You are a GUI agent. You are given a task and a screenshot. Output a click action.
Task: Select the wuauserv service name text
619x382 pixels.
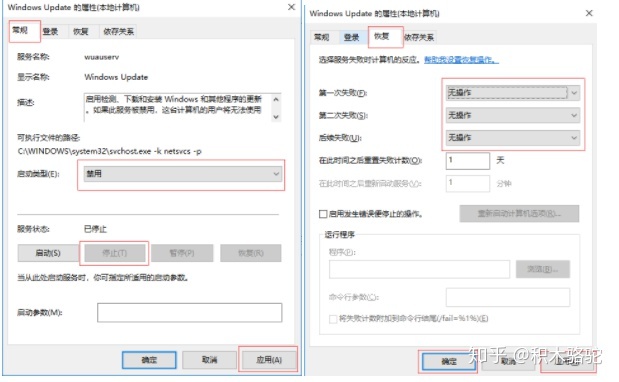tap(101, 57)
